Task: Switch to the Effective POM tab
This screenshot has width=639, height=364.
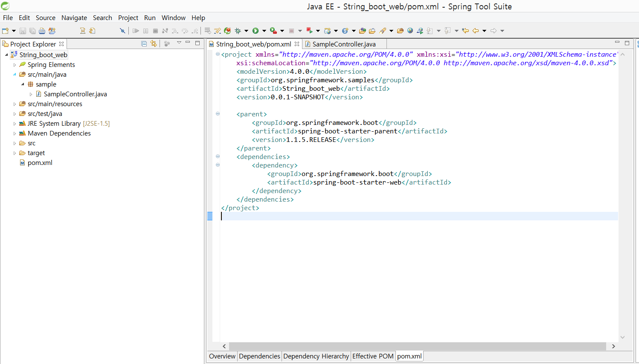Action: (x=373, y=356)
